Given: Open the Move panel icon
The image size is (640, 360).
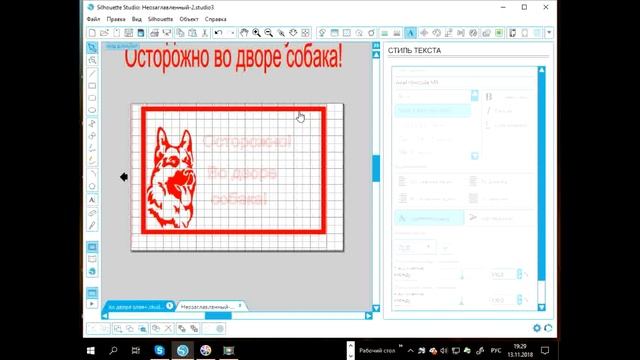Looking at the screenshot, I should click(x=424, y=33).
